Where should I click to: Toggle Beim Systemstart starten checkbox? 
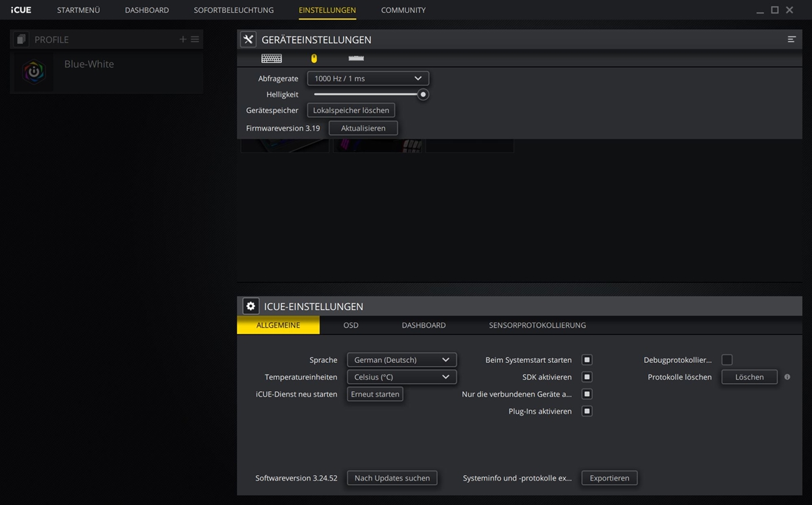click(x=587, y=360)
